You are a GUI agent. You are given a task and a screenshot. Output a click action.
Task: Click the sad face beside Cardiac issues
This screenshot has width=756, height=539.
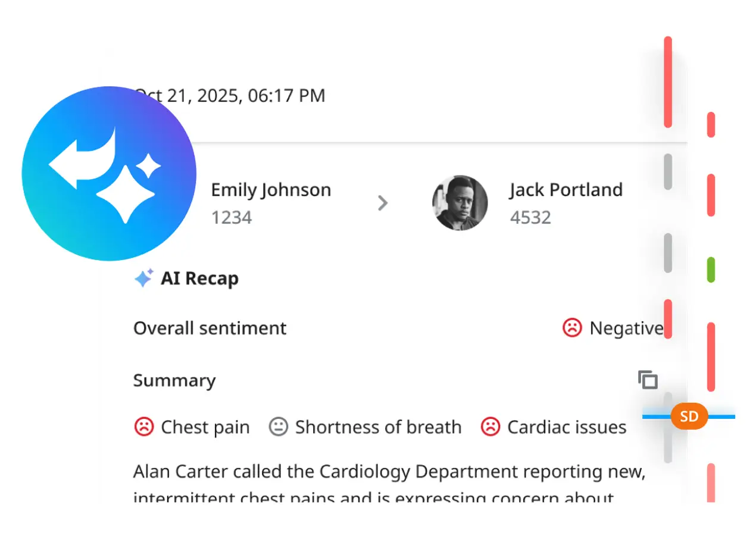[490, 427]
